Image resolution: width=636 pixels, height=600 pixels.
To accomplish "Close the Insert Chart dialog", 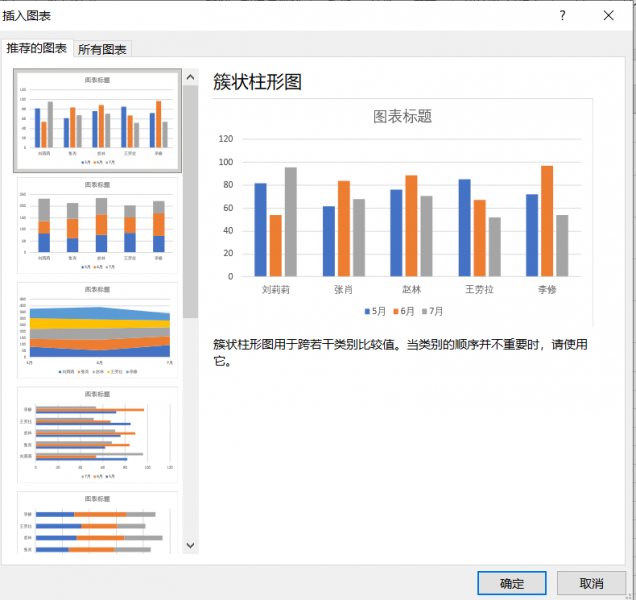I will pos(608,15).
